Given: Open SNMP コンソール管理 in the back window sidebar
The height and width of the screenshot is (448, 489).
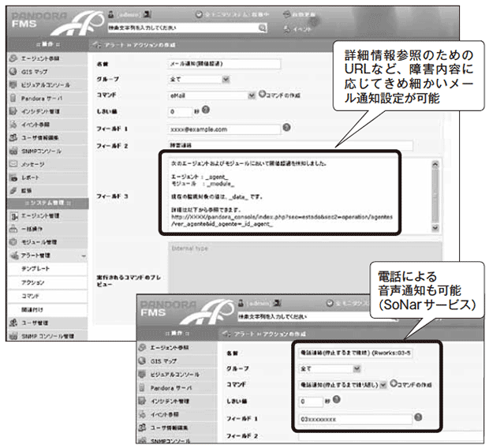Looking at the screenshot, I should (47, 336).
